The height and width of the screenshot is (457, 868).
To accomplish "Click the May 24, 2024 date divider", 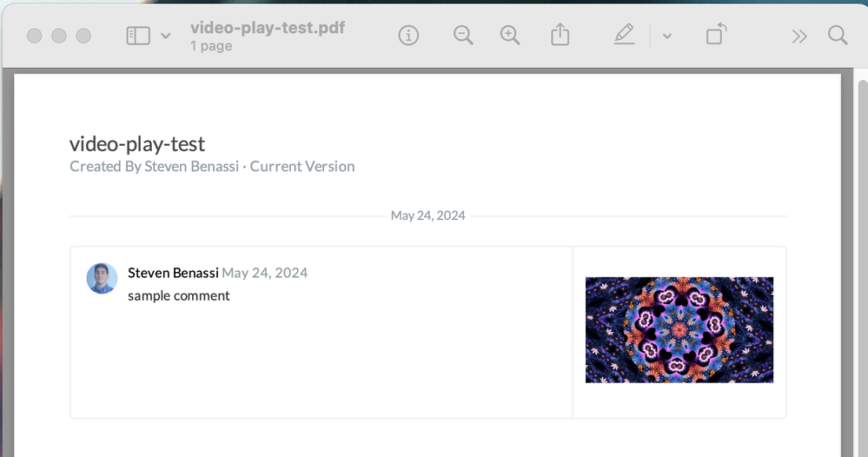I will pyautogui.click(x=427, y=215).
